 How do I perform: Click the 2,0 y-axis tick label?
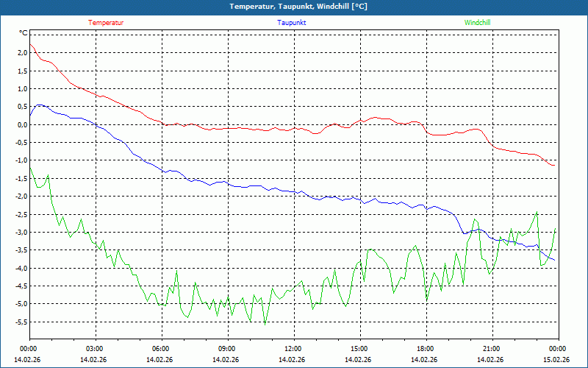(x=22, y=53)
